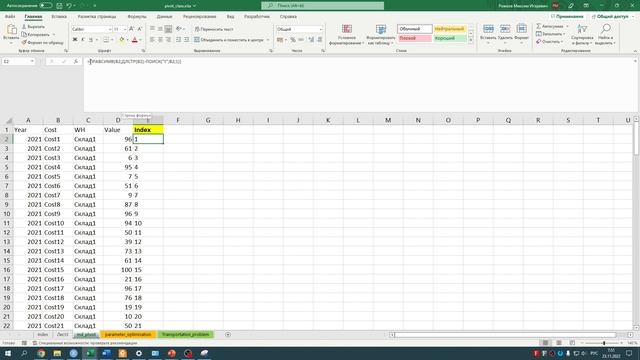
Task: Increase cell indent
Action: pos(187,40)
